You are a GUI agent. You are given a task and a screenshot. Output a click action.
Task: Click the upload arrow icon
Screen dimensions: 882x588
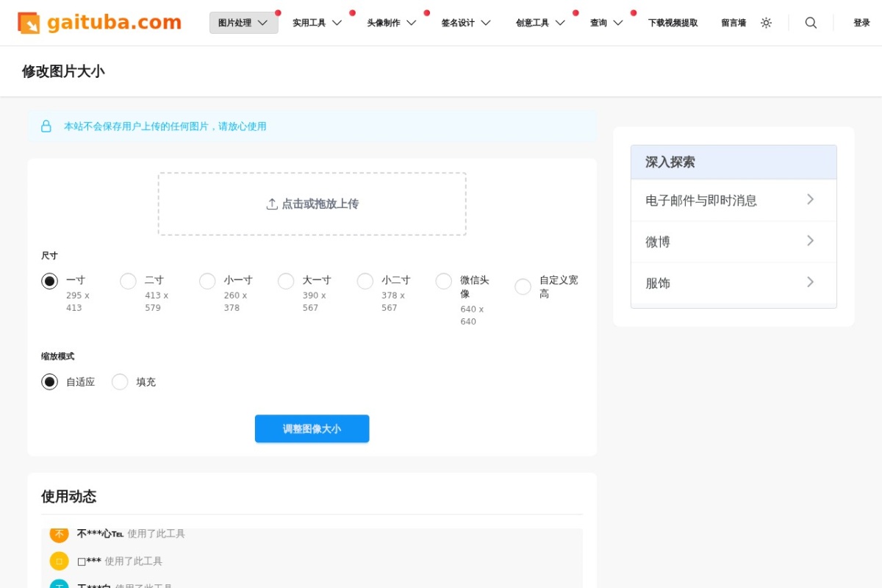272,204
